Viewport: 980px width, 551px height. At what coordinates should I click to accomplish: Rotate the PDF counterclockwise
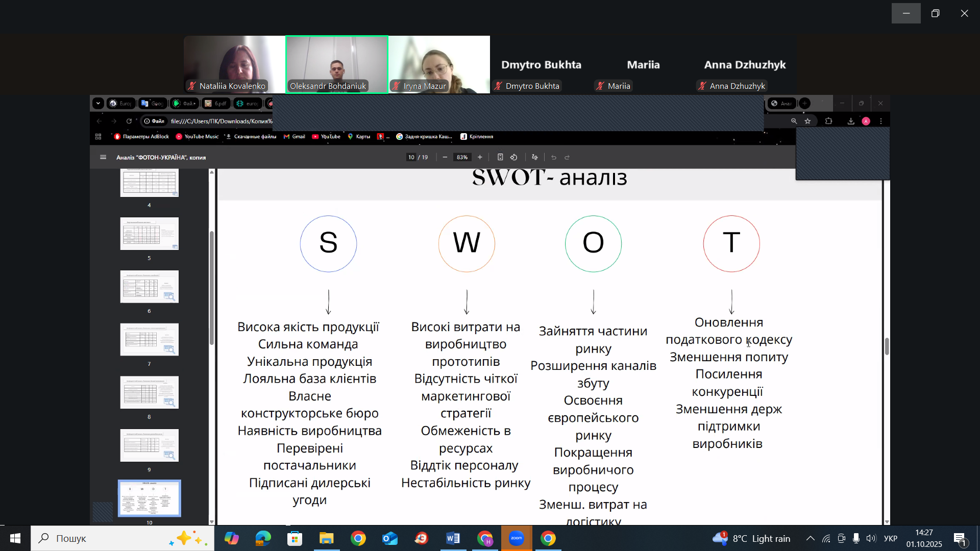point(514,157)
